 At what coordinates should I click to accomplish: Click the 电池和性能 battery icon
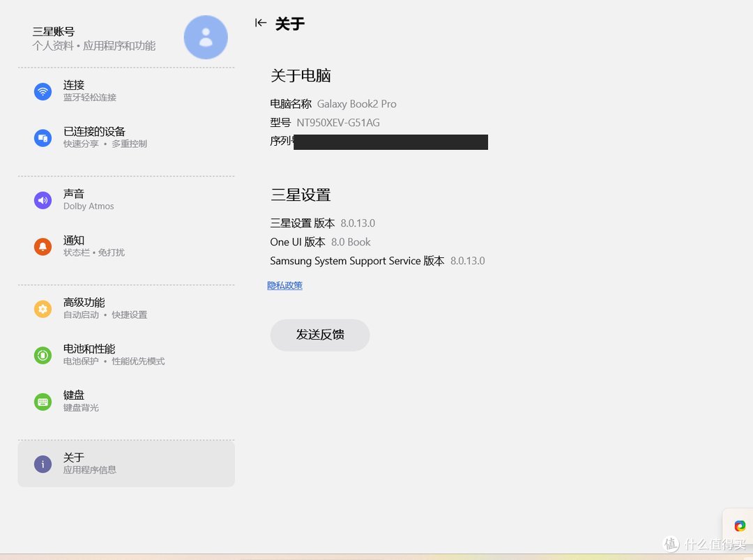pos(43,356)
